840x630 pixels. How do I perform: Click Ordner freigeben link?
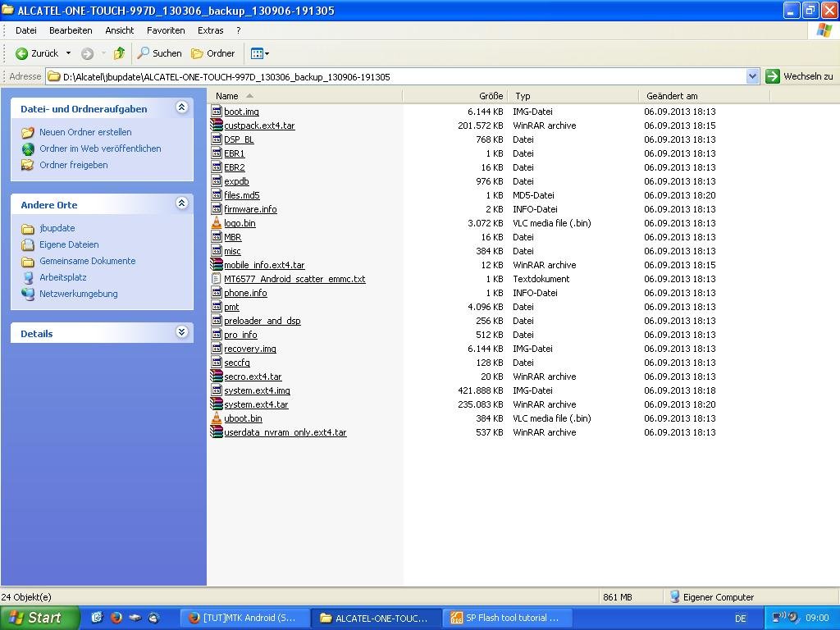73,165
